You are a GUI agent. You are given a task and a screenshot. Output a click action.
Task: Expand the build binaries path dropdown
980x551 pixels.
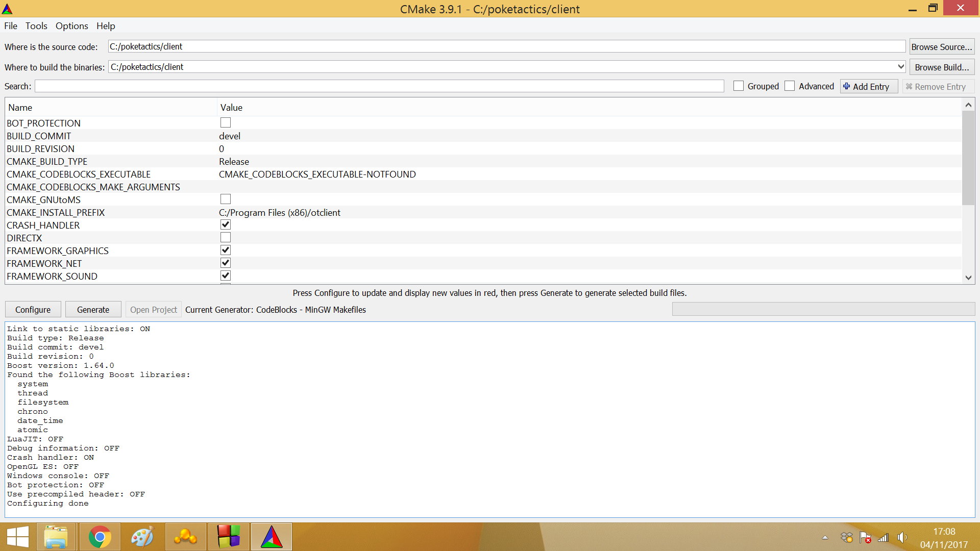[901, 67]
